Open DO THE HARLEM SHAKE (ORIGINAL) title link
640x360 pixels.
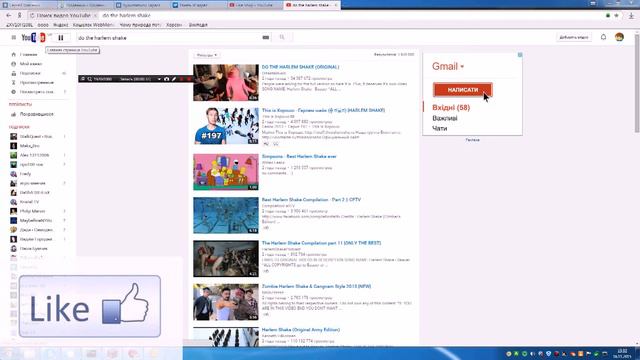(x=300, y=67)
